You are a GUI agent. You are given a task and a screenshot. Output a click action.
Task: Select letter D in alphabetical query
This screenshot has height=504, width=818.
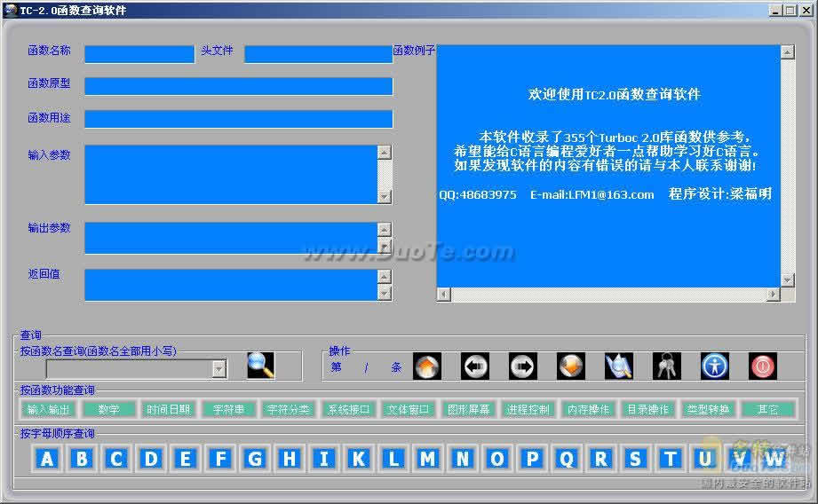151,459
